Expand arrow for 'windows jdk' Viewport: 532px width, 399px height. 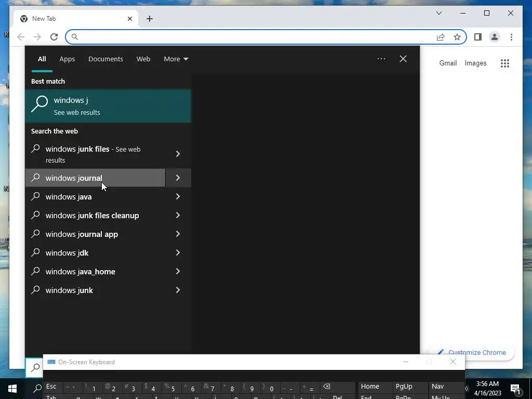point(178,252)
